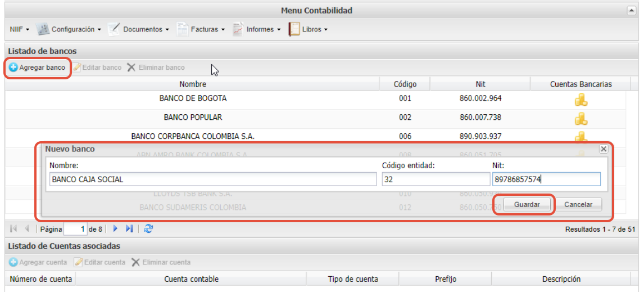Close the Nuevo banco dialog
Viewport: 644px width, 292px height.
pos(603,149)
